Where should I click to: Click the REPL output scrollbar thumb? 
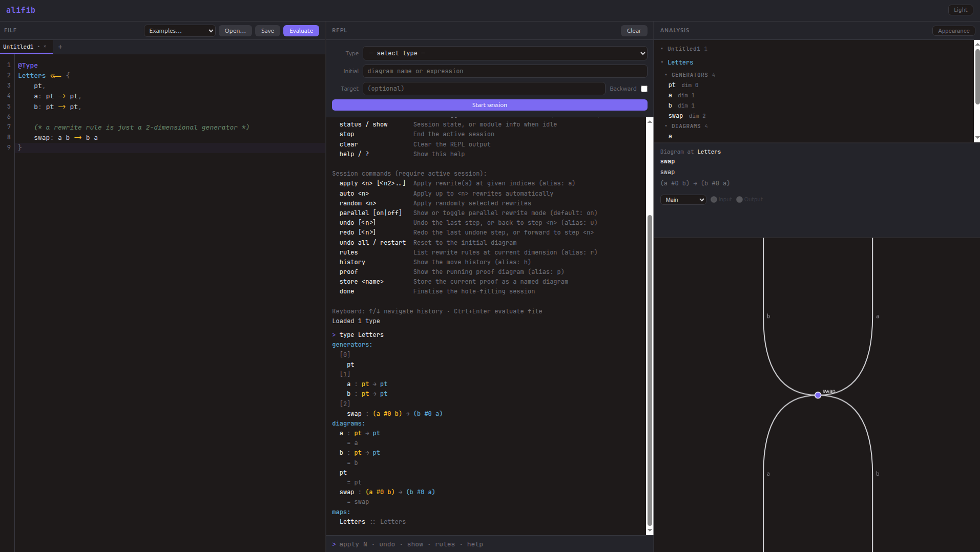click(x=650, y=370)
